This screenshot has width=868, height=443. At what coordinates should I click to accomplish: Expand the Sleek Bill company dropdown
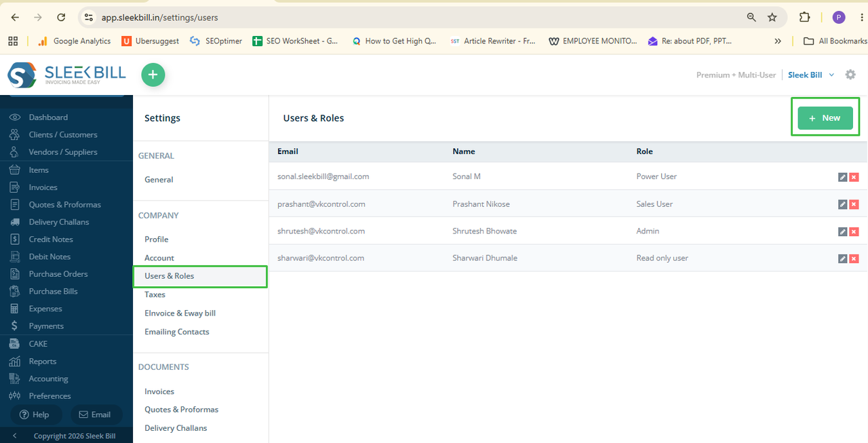click(x=811, y=75)
